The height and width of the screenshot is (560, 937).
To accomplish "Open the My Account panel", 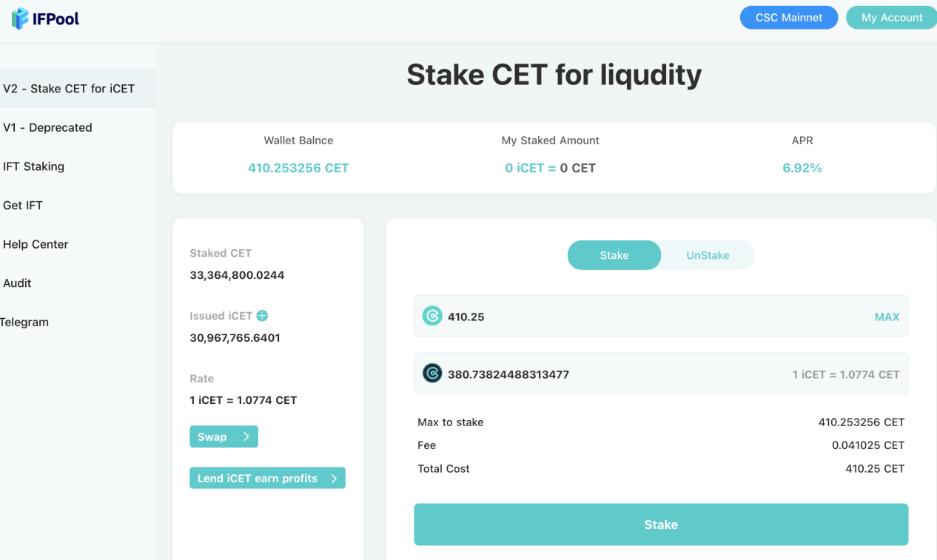I will [891, 17].
